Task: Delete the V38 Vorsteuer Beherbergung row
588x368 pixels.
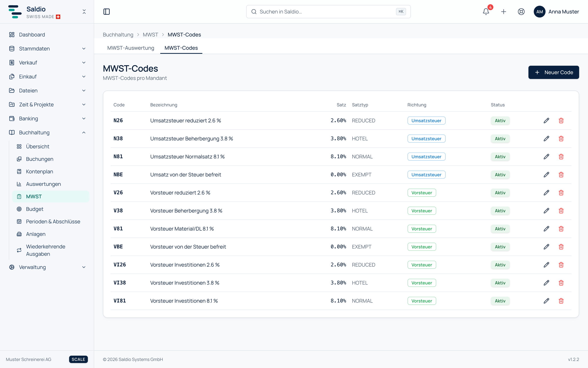Action: coord(561,211)
